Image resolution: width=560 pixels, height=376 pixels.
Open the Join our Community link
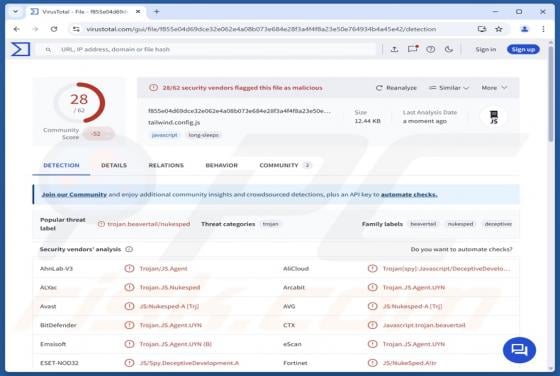pos(74,195)
